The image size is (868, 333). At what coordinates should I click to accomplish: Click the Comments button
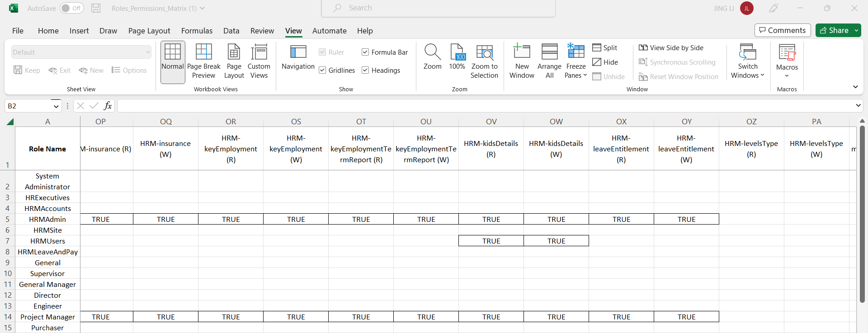coord(782,30)
